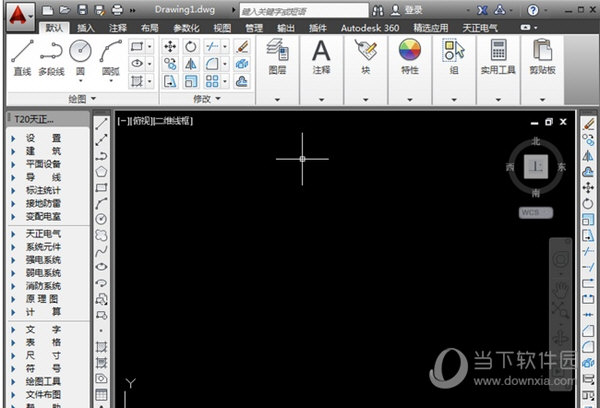The image size is (600, 408).
Task: Click the Scale tool in Modify panel
Action: [x=191, y=81]
